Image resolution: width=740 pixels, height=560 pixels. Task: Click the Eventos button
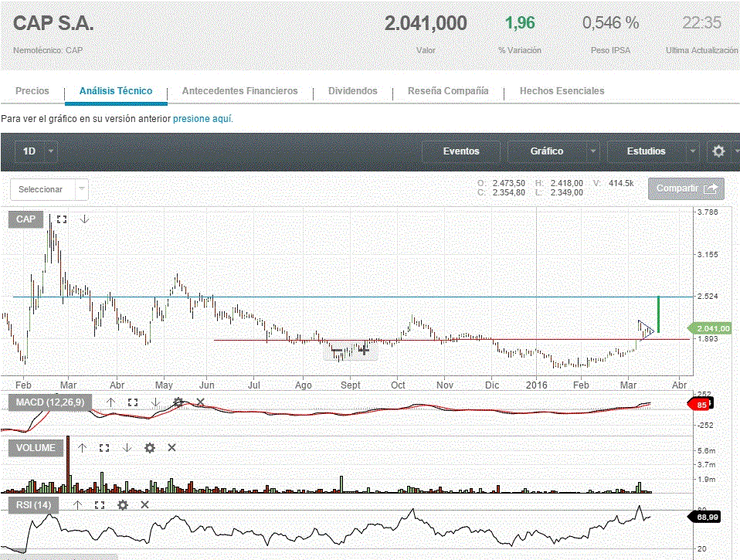[461, 151]
